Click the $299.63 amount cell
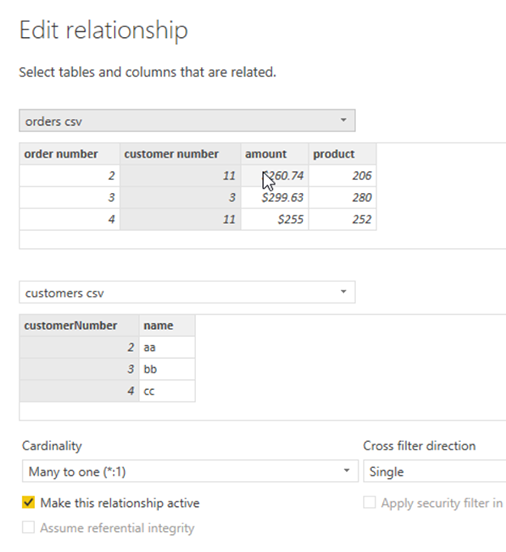This screenshot has height=552, width=506. (275, 197)
